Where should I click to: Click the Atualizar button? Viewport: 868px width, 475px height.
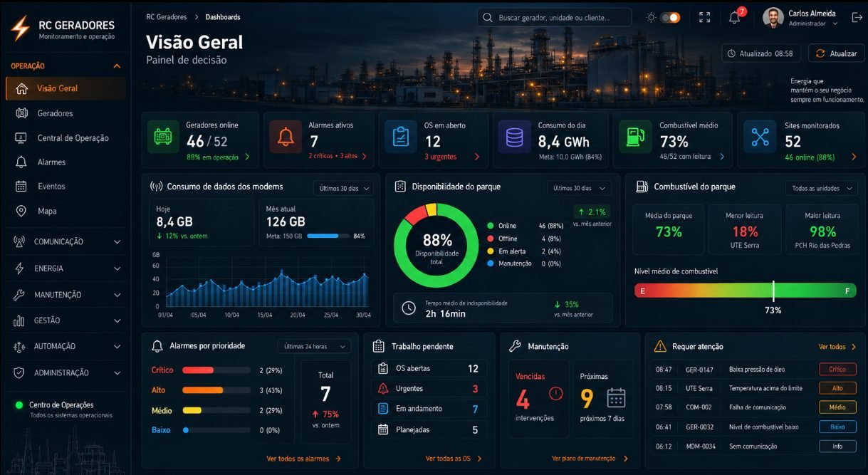click(x=836, y=53)
